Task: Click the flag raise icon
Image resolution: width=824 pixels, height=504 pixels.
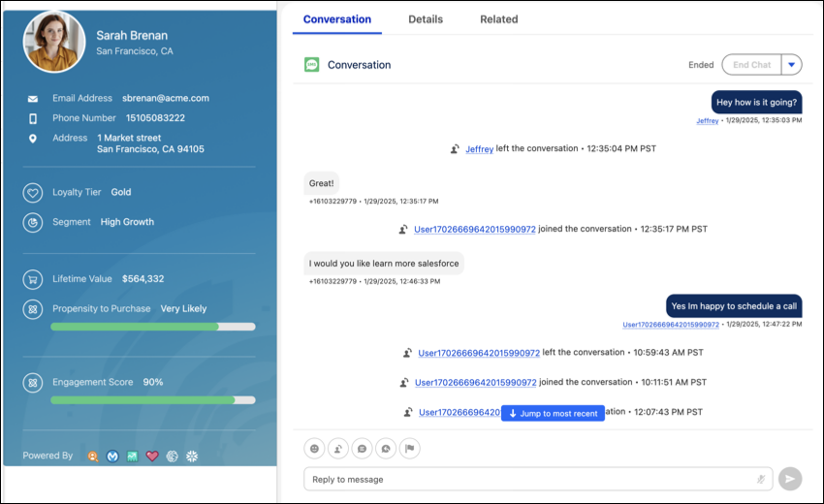Action: click(410, 449)
